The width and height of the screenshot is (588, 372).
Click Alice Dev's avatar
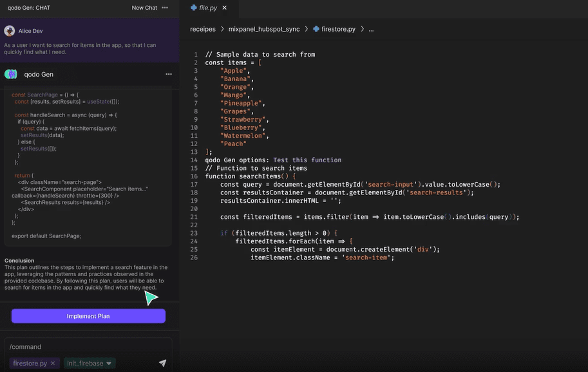(x=10, y=31)
